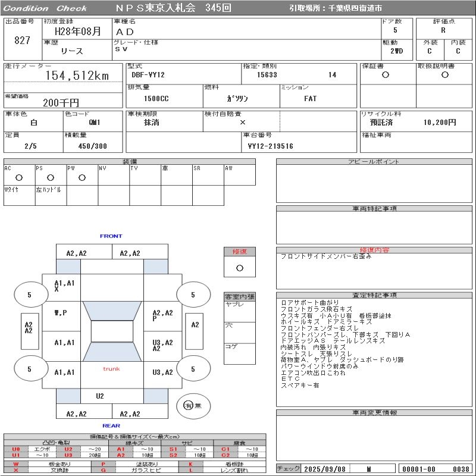Viewport: 476px width, 476px height.
Task: Click the chassis number VY12-219516 field
Action: click(271, 146)
